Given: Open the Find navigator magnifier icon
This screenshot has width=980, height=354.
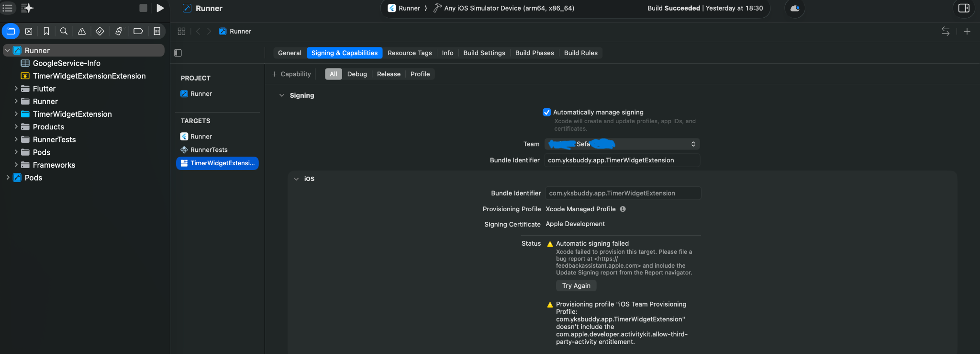Looking at the screenshot, I should [64, 31].
